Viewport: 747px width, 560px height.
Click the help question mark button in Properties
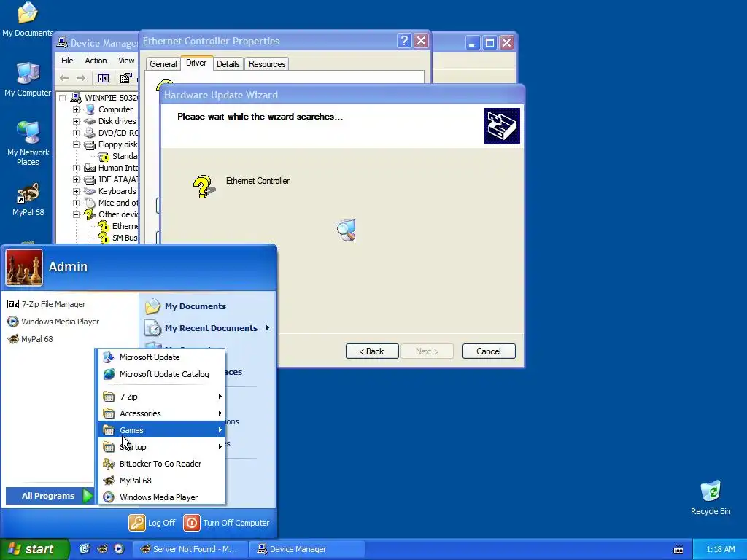coord(404,41)
